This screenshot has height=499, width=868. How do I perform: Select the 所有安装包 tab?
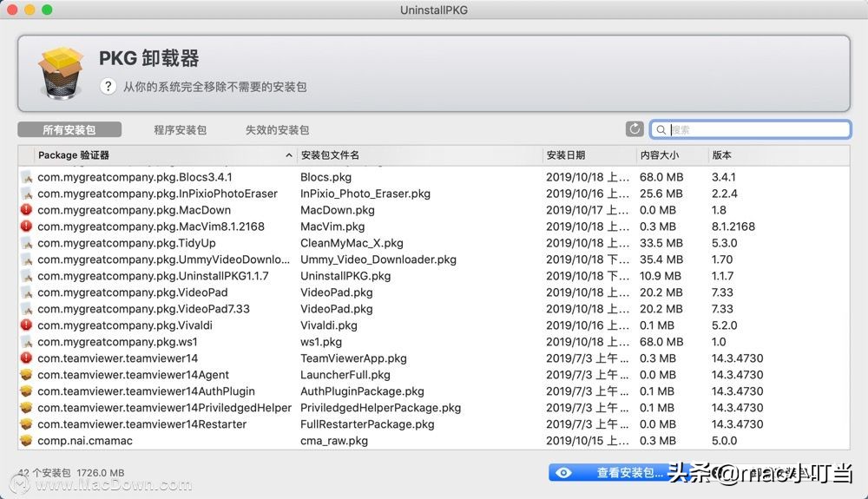(x=69, y=129)
